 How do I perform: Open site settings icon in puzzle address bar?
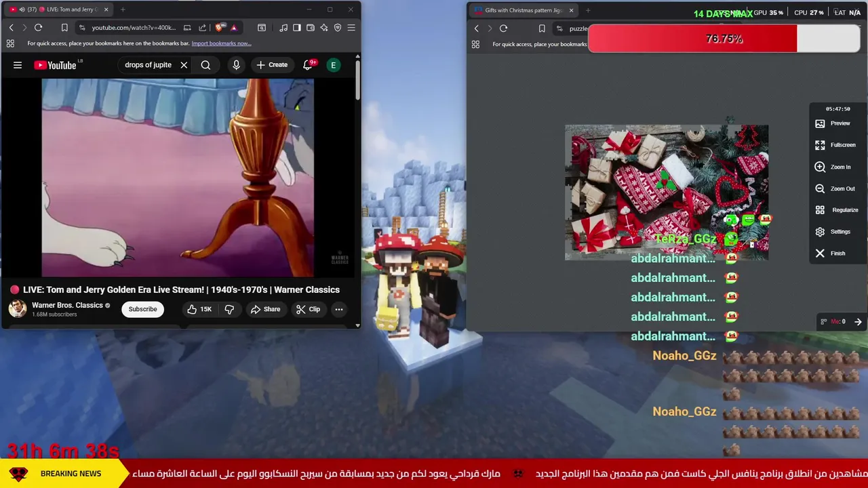[559, 28]
